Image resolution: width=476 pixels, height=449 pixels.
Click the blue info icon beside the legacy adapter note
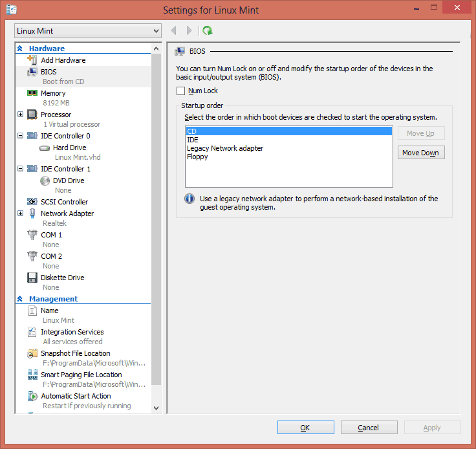(189, 199)
